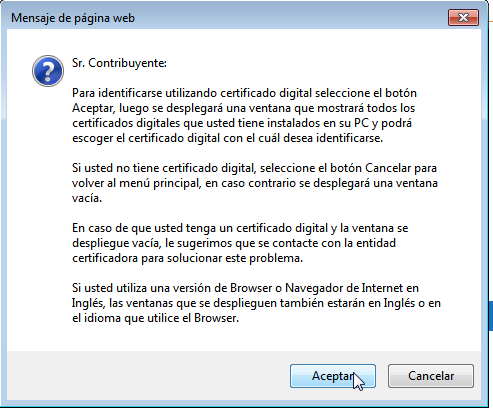
Task: Click the paragraph starting 'Para identificarse utilizando'
Action: coord(244,115)
